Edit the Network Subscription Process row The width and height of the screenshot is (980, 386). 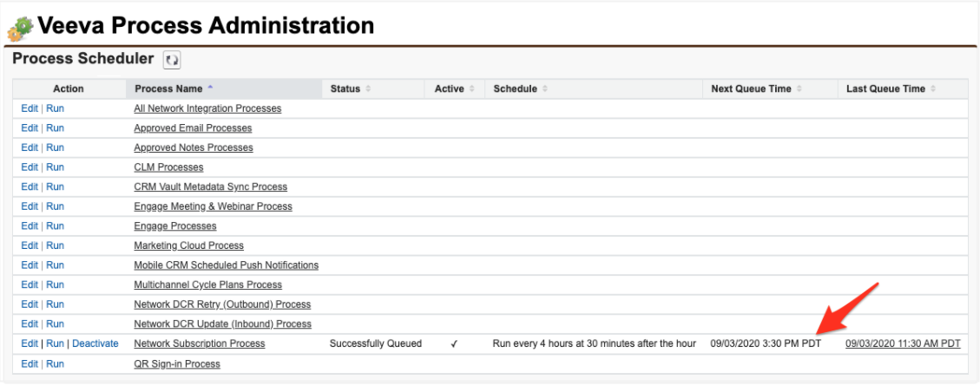pos(30,343)
